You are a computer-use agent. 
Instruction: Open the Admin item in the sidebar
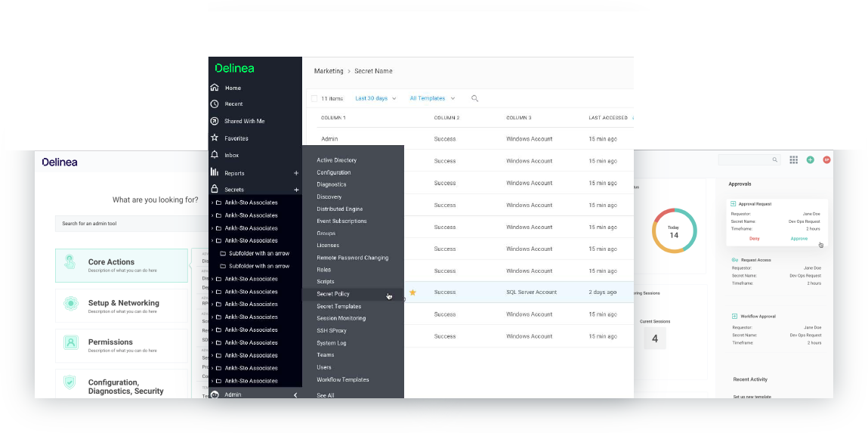[233, 394]
